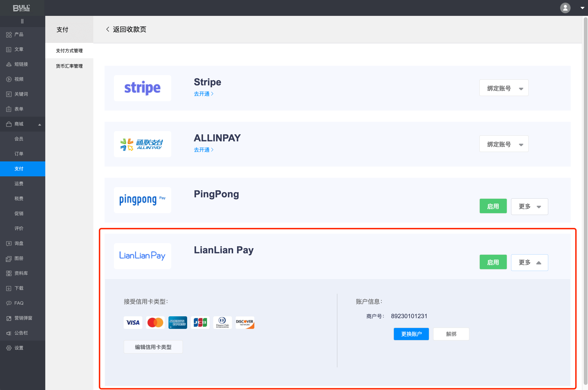Open ALLINPAY 绑定账号 dropdown
Image resolution: width=588 pixels, height=390 pixels.
(x=504, y=144)
